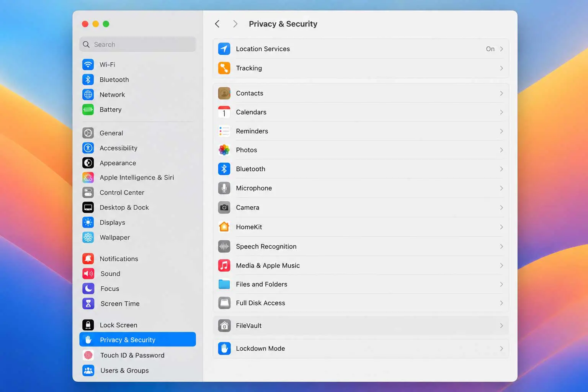Open Full Disk Access text label
Viewport: 588px width, 392px height.
point(260,303)
